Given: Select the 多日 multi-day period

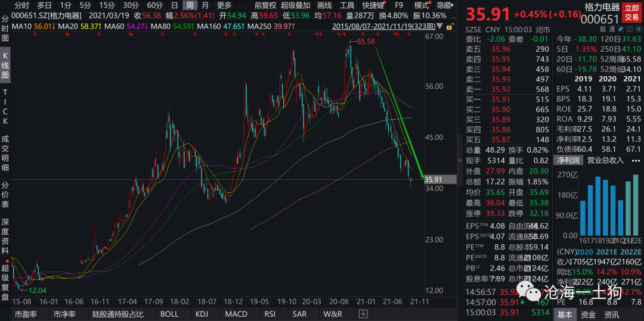Looking at the screenshot, I should coord(44,5).
